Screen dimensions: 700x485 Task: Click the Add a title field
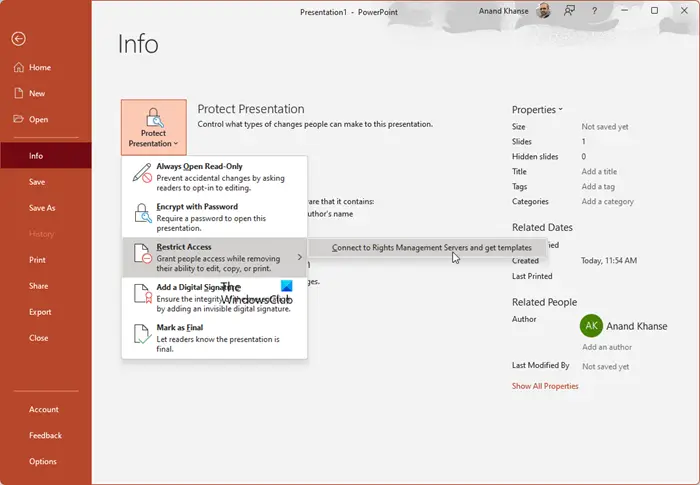[x=599, y=171]
